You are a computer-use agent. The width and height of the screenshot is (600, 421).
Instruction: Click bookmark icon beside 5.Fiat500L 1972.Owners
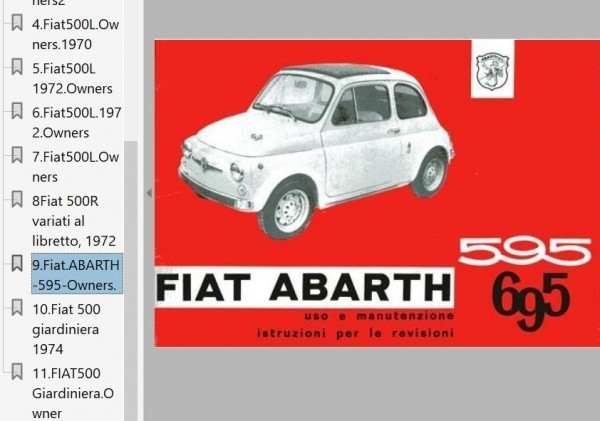17,67
